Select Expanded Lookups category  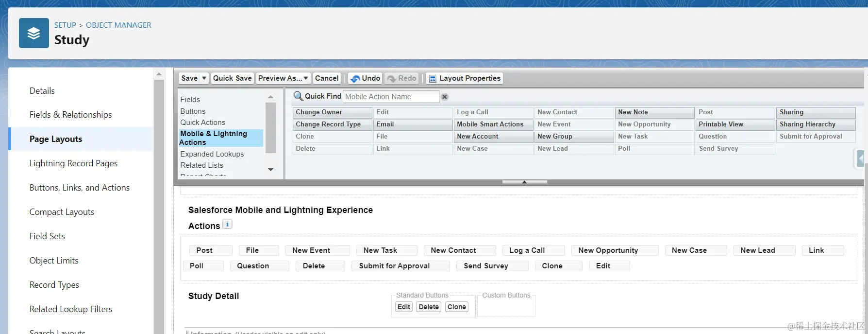[212, 154]
